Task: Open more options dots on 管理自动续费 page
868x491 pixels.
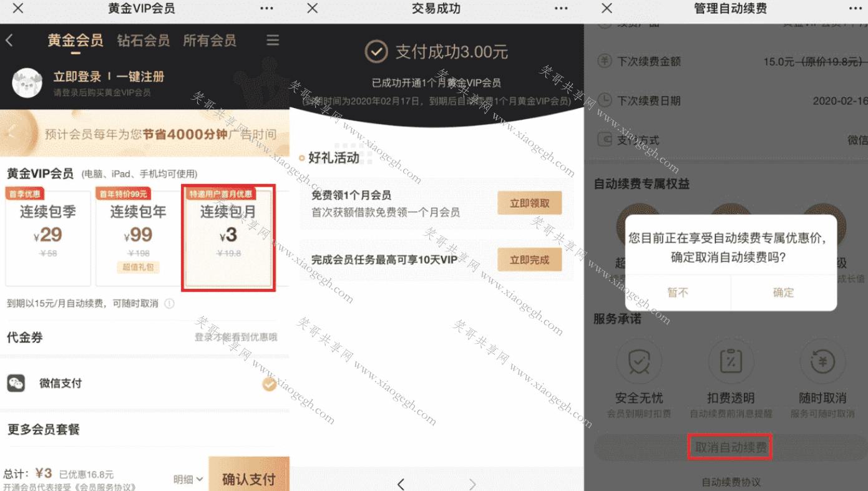Action: pos(855,8)
